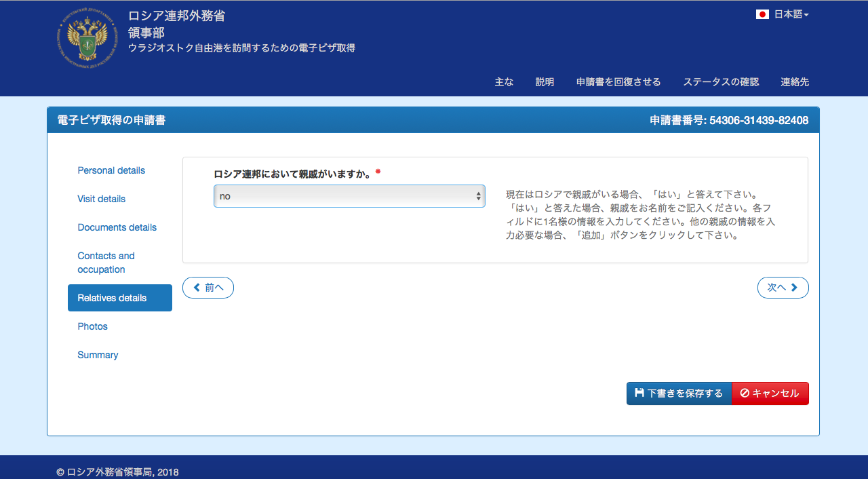The height and width of the screenshot is (479, 868).
Task: Open the Summary step
Action: point(98,355)
